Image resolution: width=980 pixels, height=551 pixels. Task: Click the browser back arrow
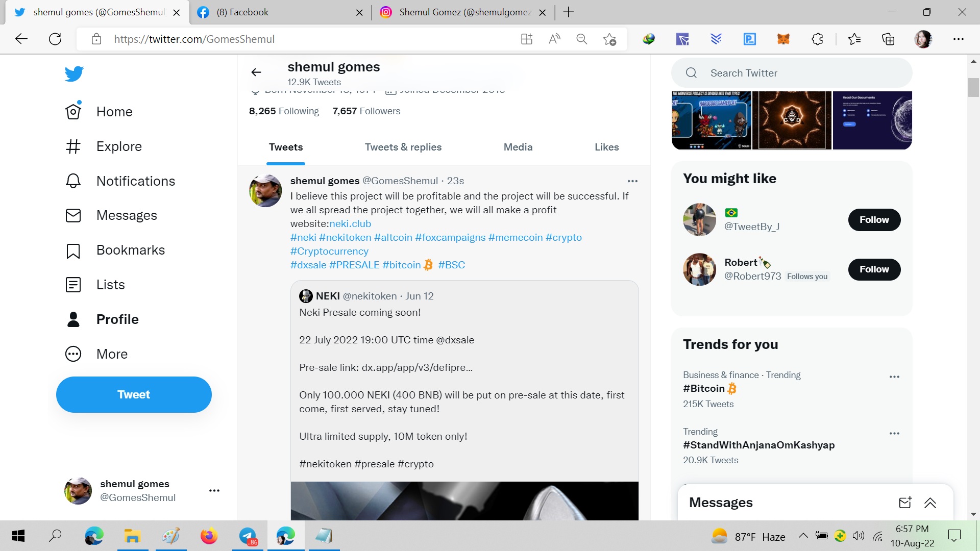[x=21, y=39]
